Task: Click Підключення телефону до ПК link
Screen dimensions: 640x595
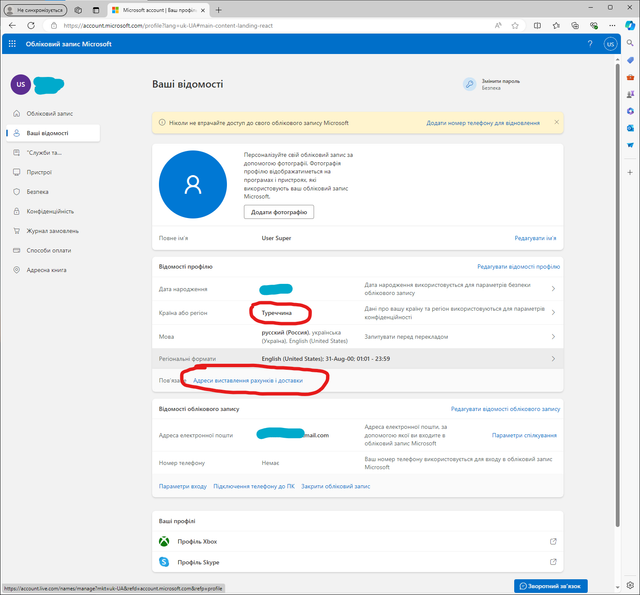Action: (x=254, y=486)
